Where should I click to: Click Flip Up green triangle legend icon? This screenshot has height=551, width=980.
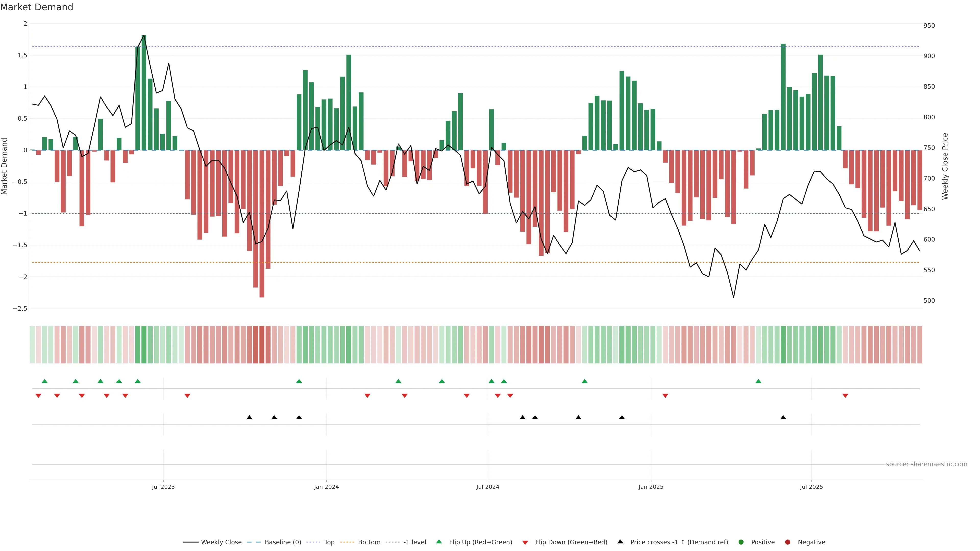(x=439, y=542)
